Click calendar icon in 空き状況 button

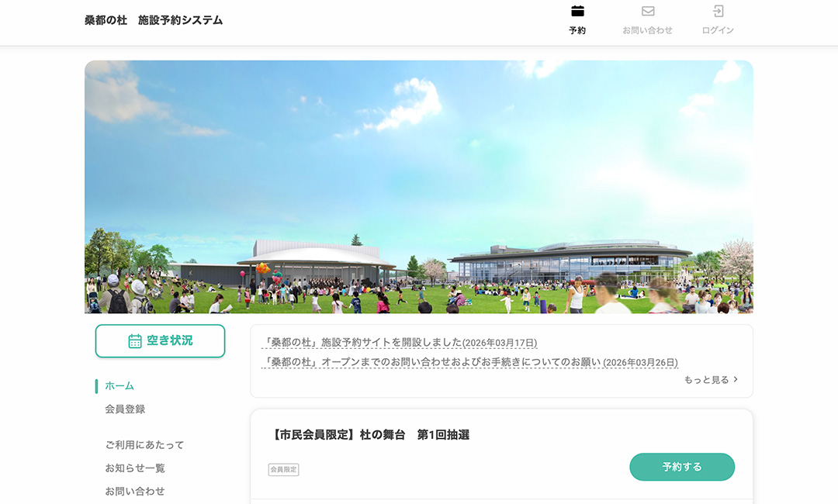pos(135,340)
